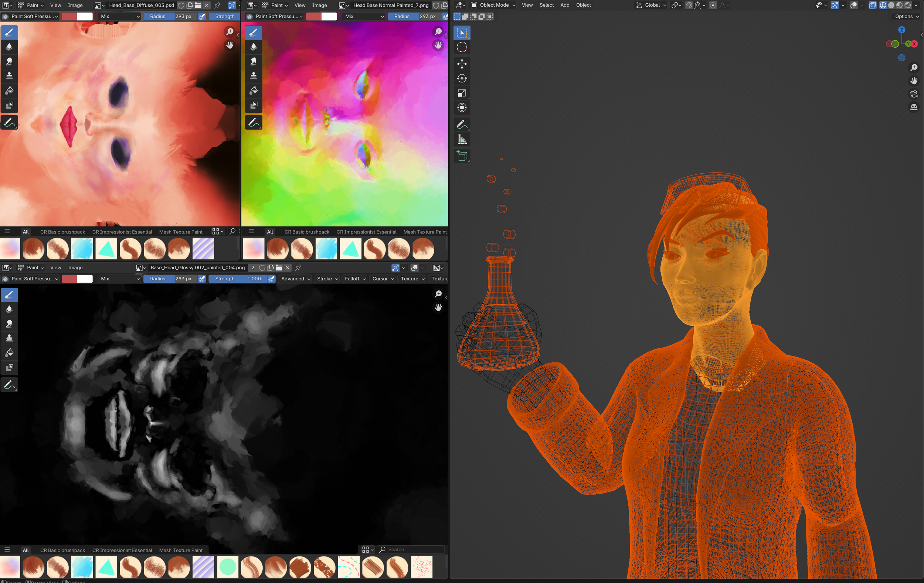The image size is (924, 583).
Task: Select the Smear tool in glossy image editor
Action: (x=9, y=324)
